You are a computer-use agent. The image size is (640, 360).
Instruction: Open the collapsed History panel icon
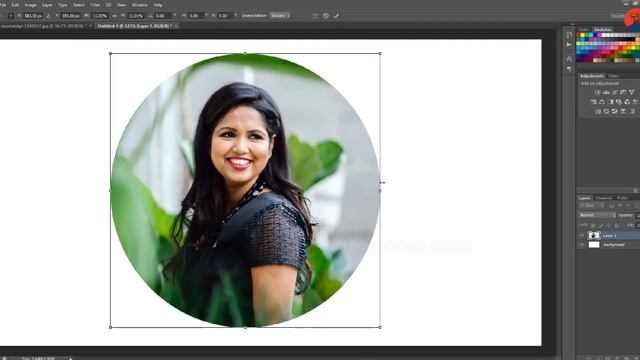point(569,35)
